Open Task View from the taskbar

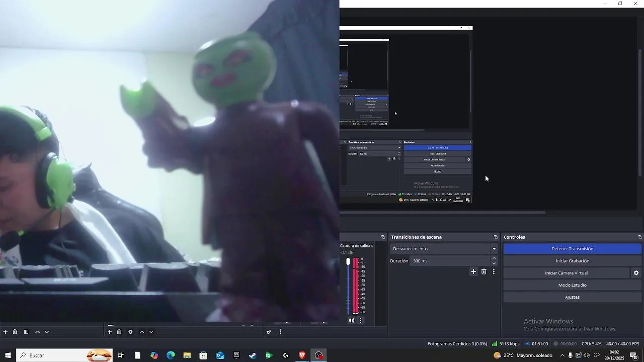121,355
